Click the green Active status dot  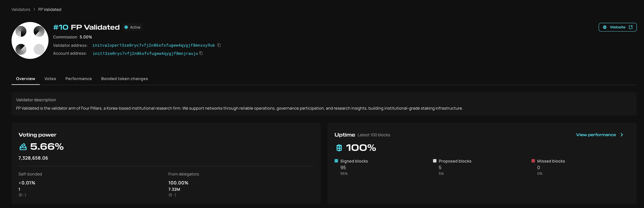126,27
